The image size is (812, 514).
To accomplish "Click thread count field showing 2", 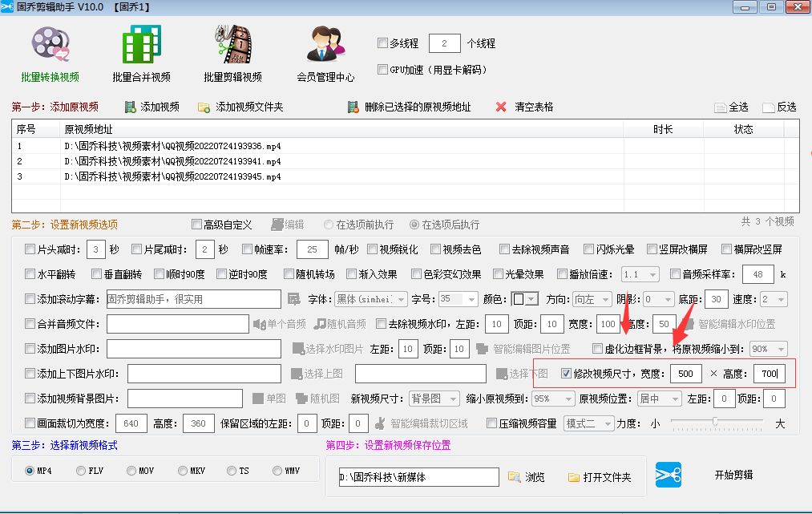I will click(444, 43).
